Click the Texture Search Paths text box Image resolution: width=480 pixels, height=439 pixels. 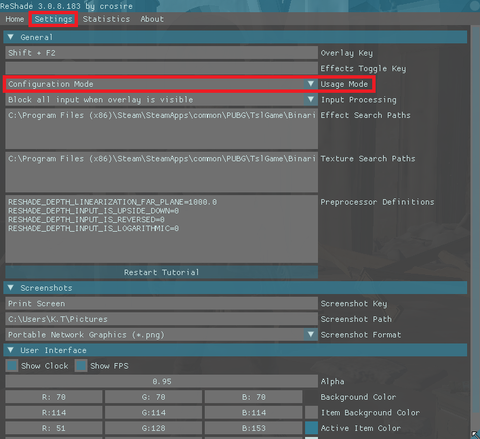point(161,172)
